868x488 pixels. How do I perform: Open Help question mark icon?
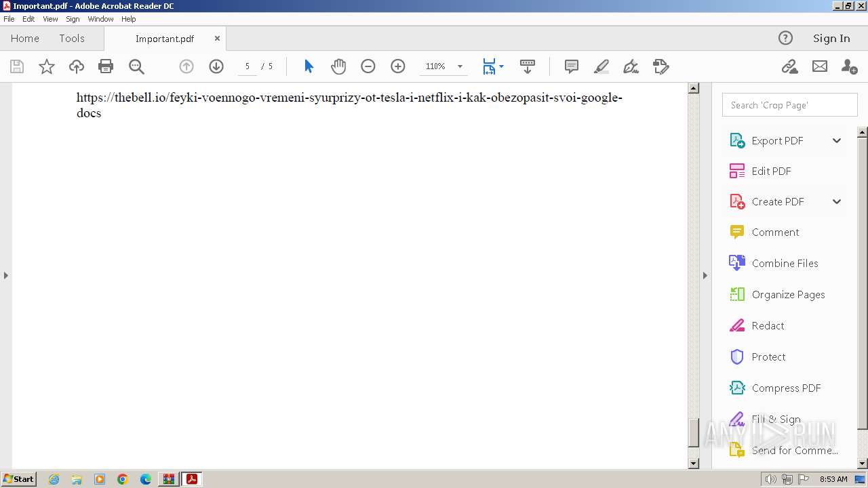pos(785,38)
